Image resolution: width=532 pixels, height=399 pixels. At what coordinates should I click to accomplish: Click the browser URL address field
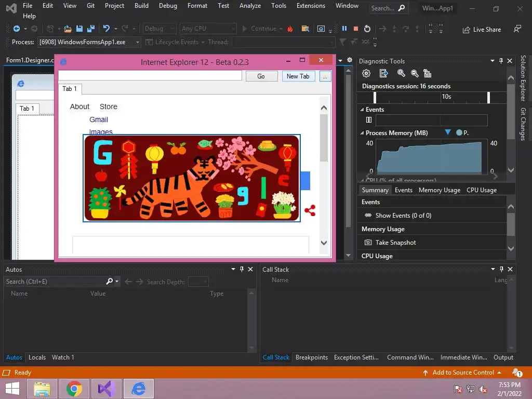point(150,75)
